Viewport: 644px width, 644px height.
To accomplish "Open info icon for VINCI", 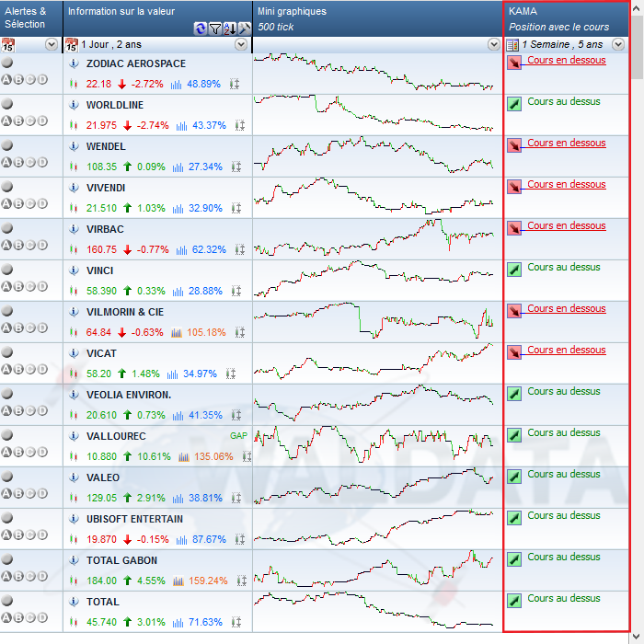I will 74,270.
